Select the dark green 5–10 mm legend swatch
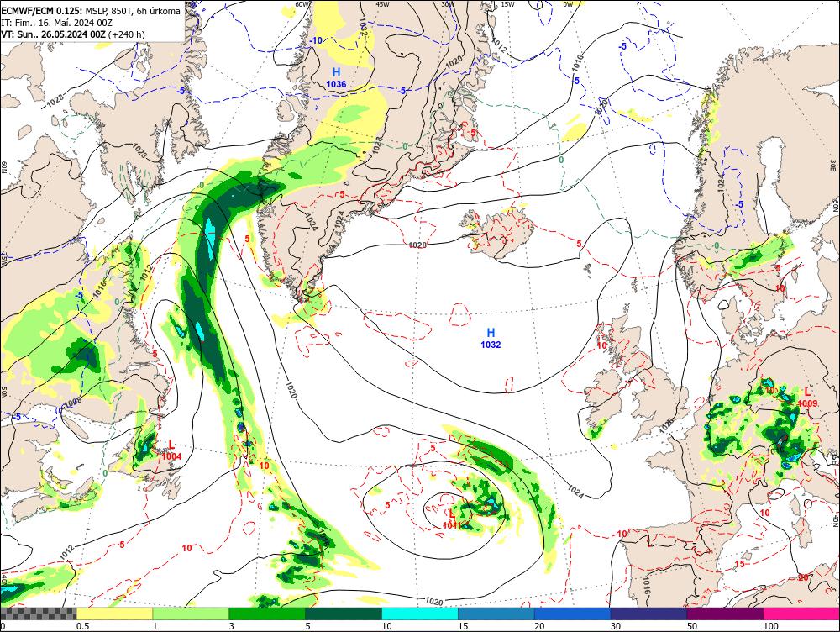Image resolution: width=840 pixels, height=632 pixels. (x=344, y=614)
